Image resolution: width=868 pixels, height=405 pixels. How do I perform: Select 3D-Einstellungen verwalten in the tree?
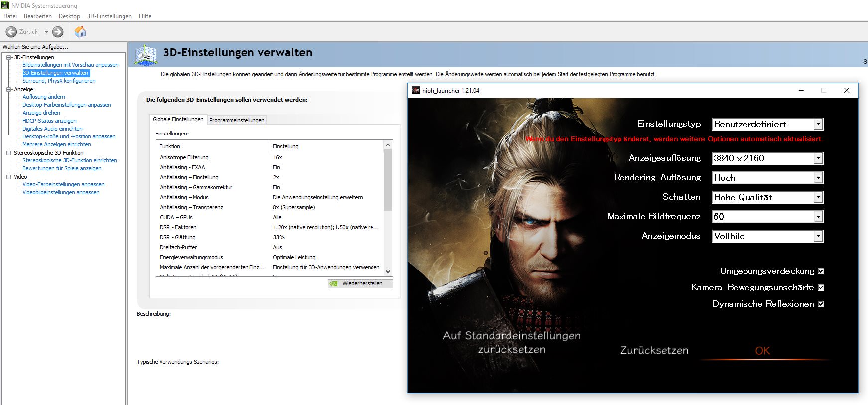55,73
